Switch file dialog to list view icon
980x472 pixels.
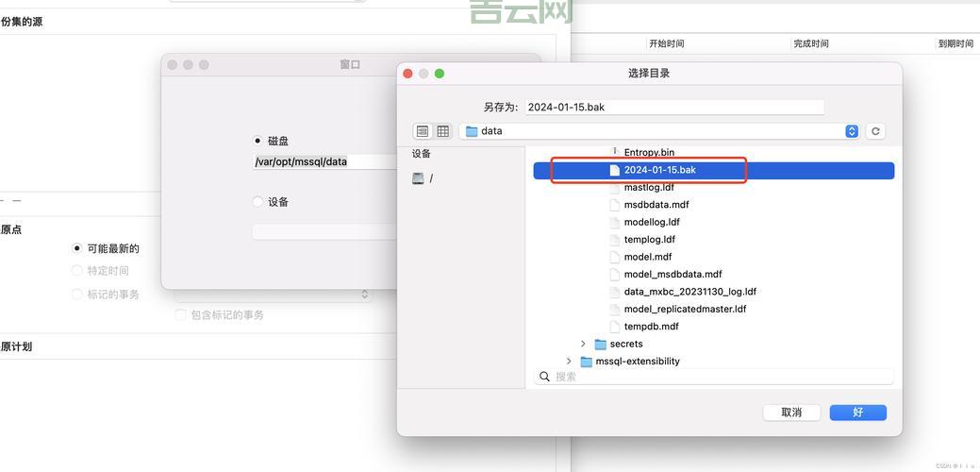[x=423, y=131]
